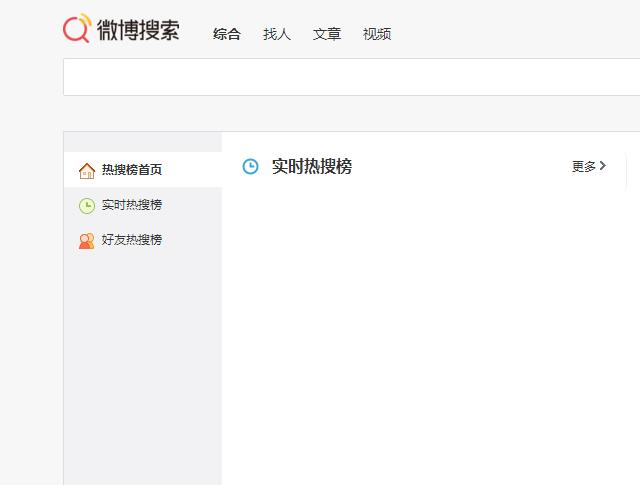Select 实时热搜榜 from the left sidebar

pos(132,205)
